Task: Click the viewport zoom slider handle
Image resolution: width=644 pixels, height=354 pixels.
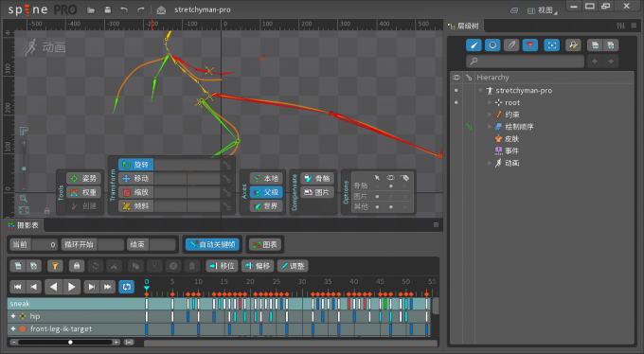Action: coord(24,168)
